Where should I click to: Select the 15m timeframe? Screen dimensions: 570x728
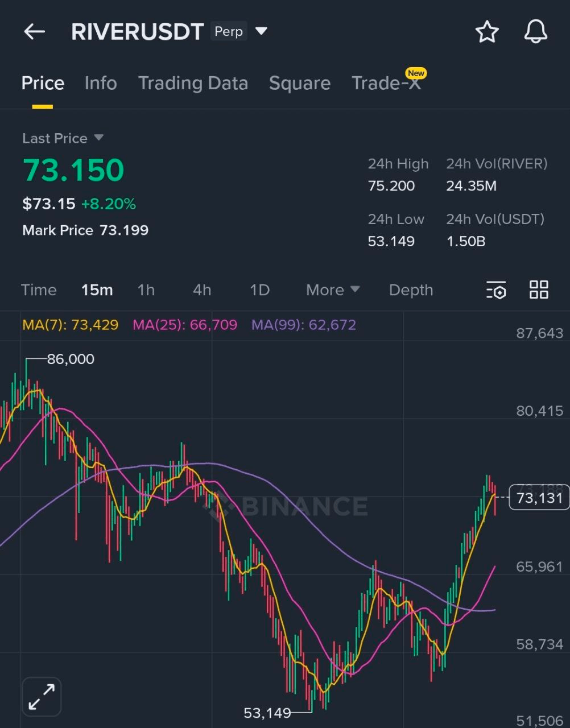(97, 290)
